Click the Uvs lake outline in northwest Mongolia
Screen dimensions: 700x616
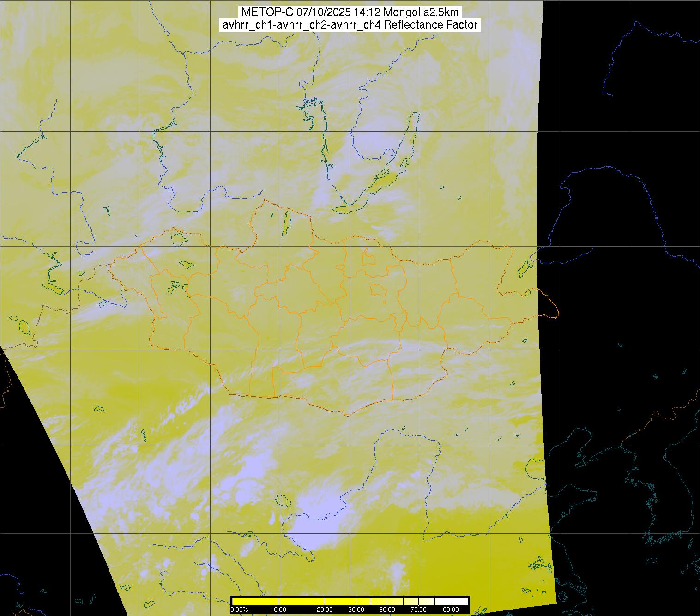tap(179, 239)
